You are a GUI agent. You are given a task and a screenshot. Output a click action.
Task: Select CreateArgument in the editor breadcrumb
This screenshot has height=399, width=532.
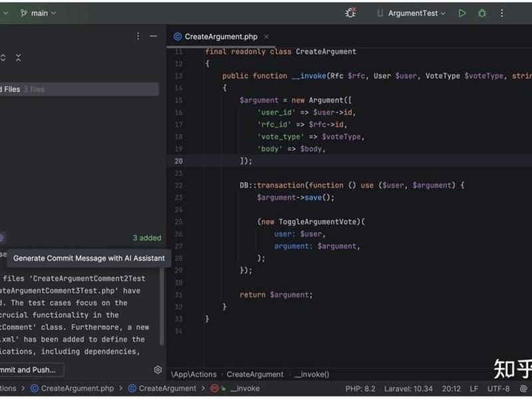click(255, 374)
